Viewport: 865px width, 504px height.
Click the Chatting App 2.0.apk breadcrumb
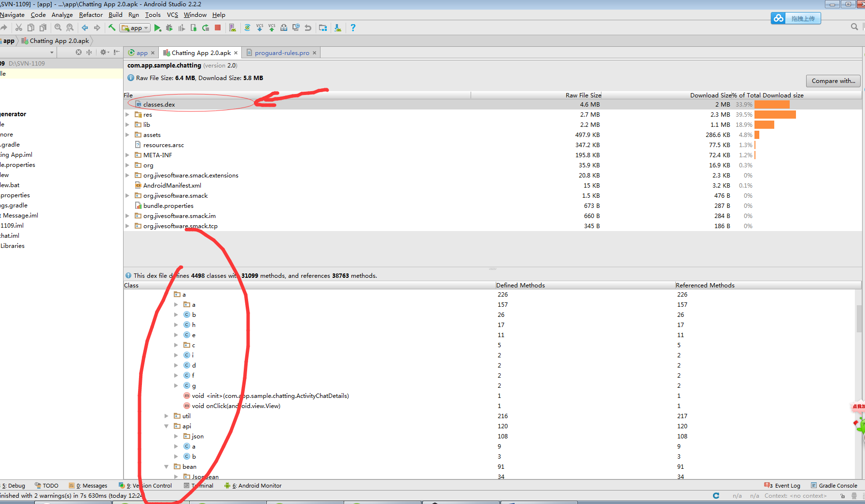click(55, 41)
